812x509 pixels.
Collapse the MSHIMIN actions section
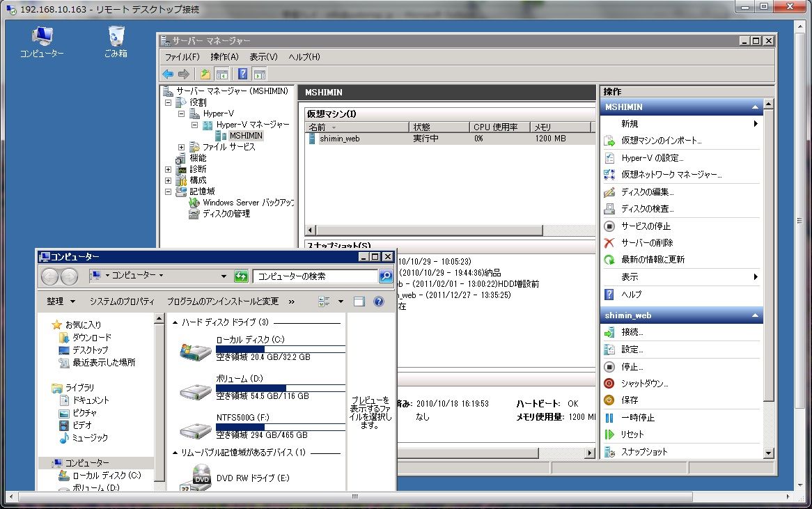click(755, 107)
